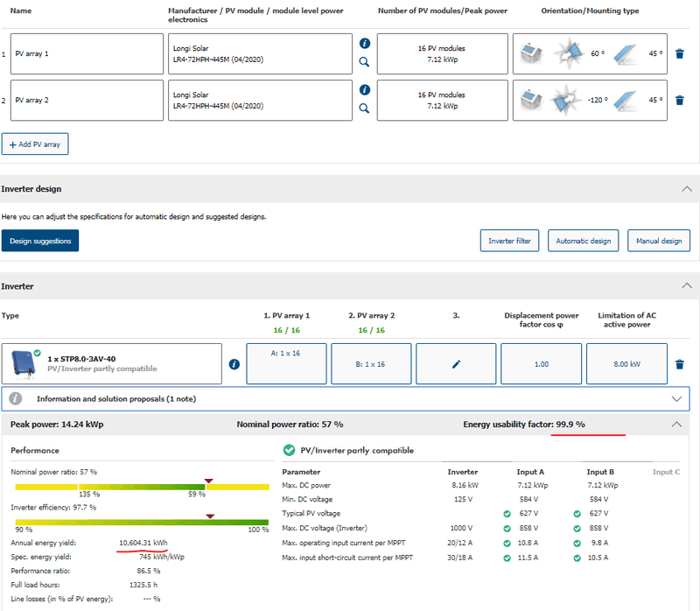Click info icon beside STP8.0-3AV-40 inverter
Screen dimensions: 700x611
[234, 364]
